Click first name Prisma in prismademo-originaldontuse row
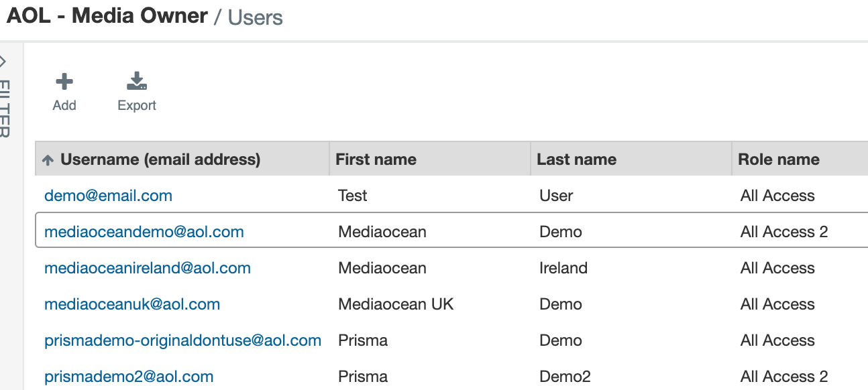This screenshot has height=390, width=868. click(x=363, y=340)
